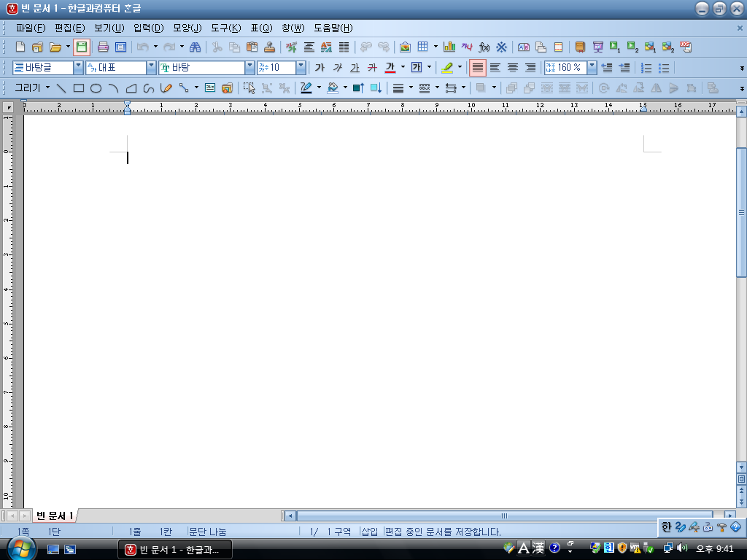This screenshot has height=560, width=747.
Task: Open the line thickness dropdown arrow
Action: coord(411,87)
